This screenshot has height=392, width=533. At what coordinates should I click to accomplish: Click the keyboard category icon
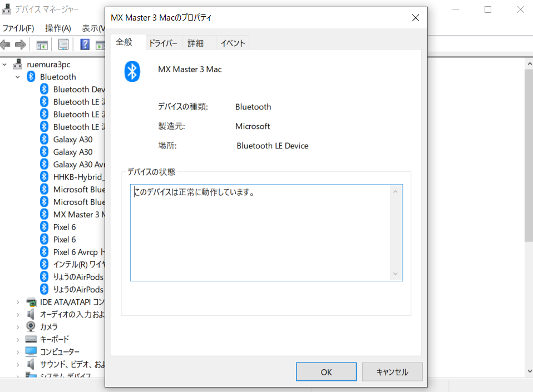coord(31,339)
